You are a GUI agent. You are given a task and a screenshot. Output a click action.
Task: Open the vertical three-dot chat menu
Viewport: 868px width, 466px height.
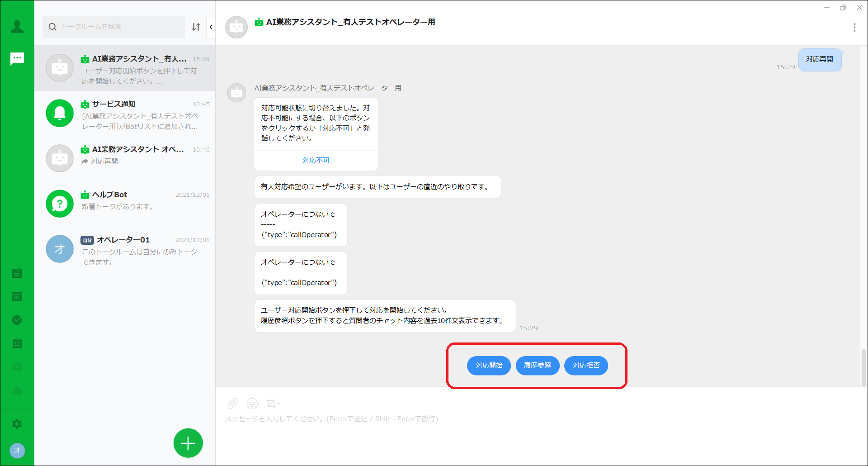coord(854,28)
